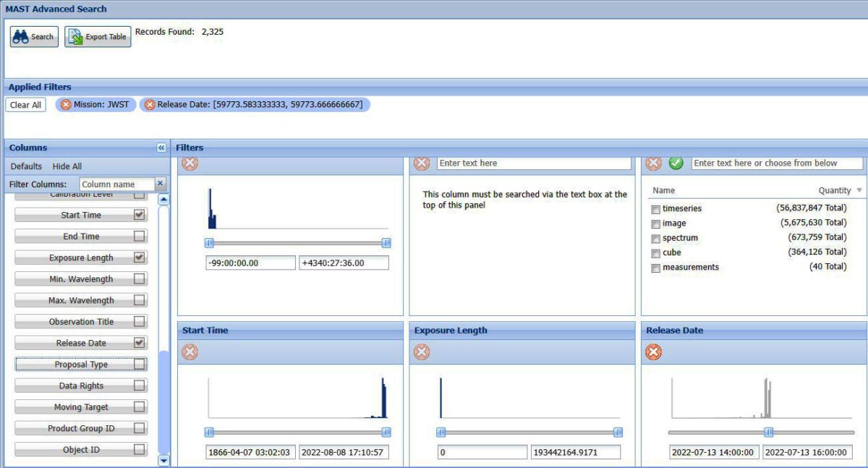Collapse the Columns panel with double chevron

(x=161, y=148)
